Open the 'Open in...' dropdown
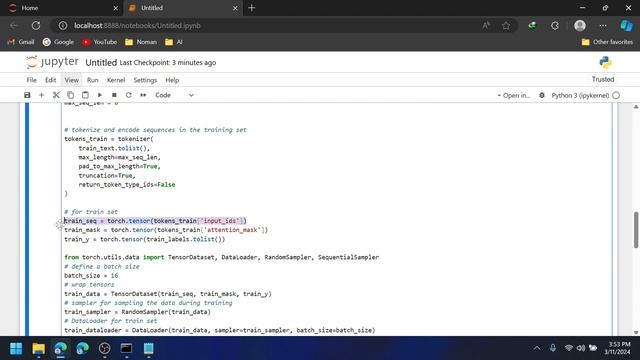This screenshot has width=640, height=360. 513,96
